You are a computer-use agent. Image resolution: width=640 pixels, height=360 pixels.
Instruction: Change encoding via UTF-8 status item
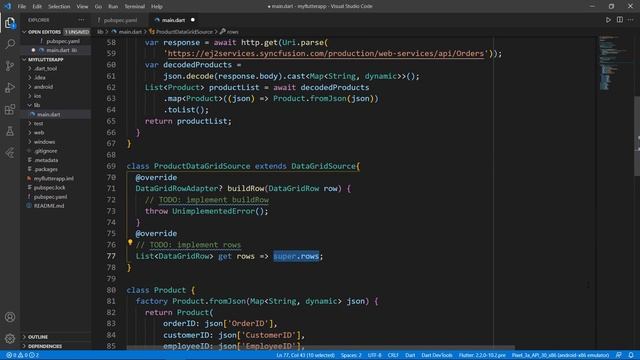point(374,355)
